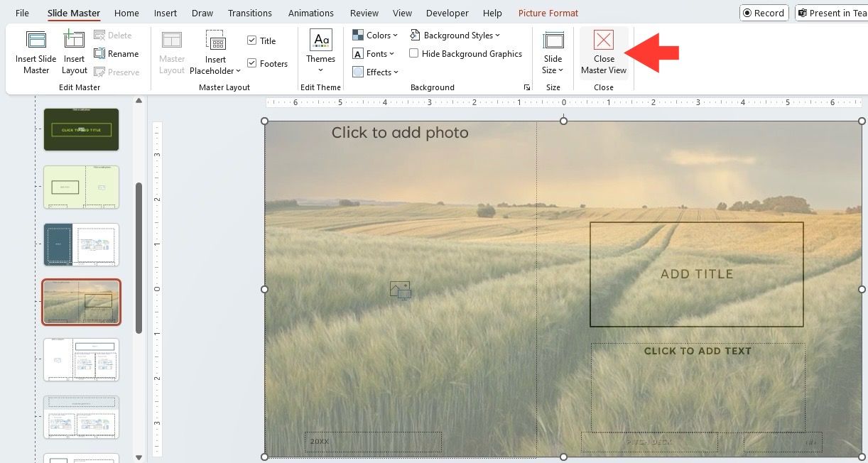Click the Insert Placeholder icon
The height and width of the screenshot is (463, 868).
(215, 41)
